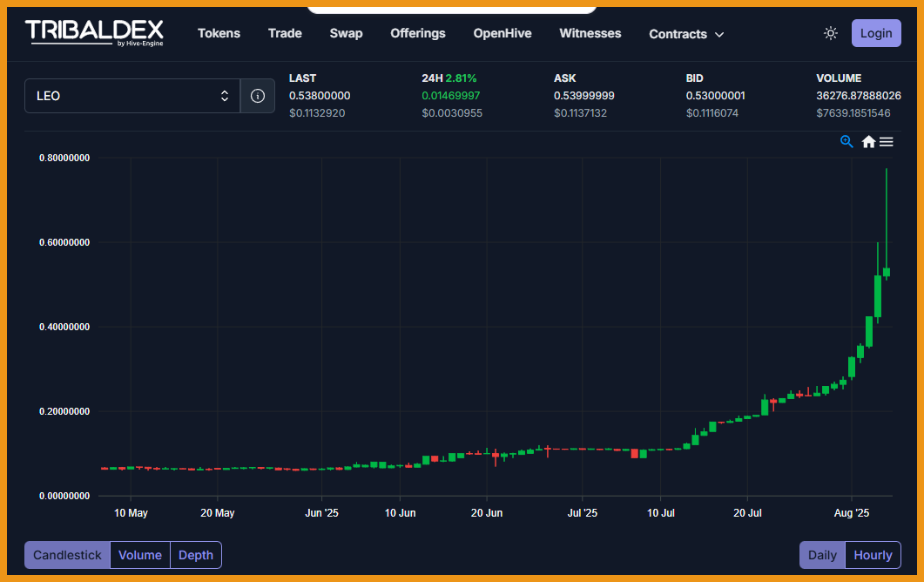Click the Login button

876,33
